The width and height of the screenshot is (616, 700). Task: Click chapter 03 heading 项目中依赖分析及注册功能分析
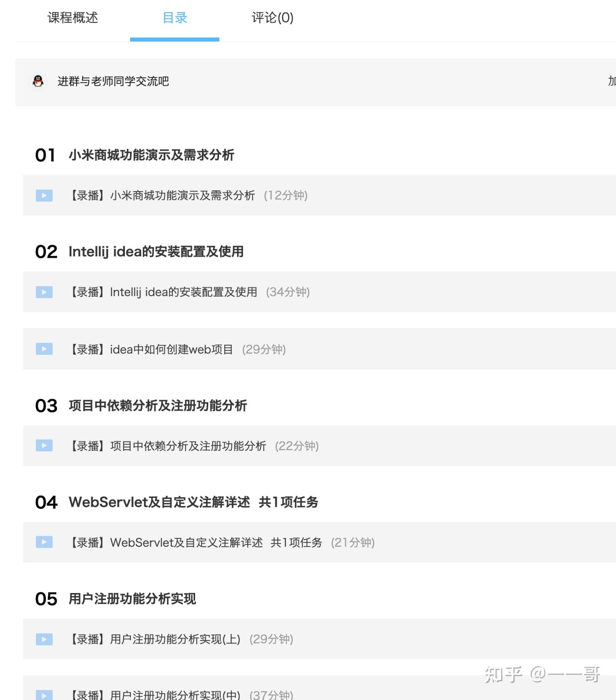(158, 406)
